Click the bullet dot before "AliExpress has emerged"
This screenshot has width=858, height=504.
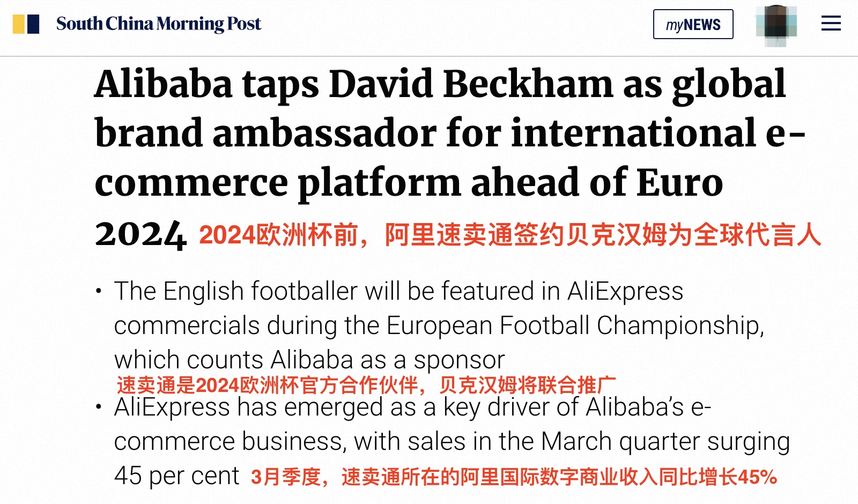click(x=99, y=407)
